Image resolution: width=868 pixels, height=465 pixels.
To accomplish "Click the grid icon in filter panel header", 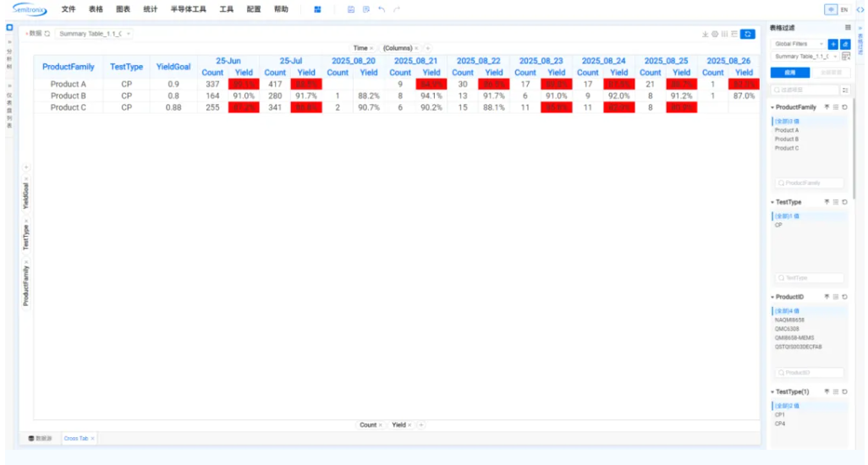I will [x=848, y=28].
